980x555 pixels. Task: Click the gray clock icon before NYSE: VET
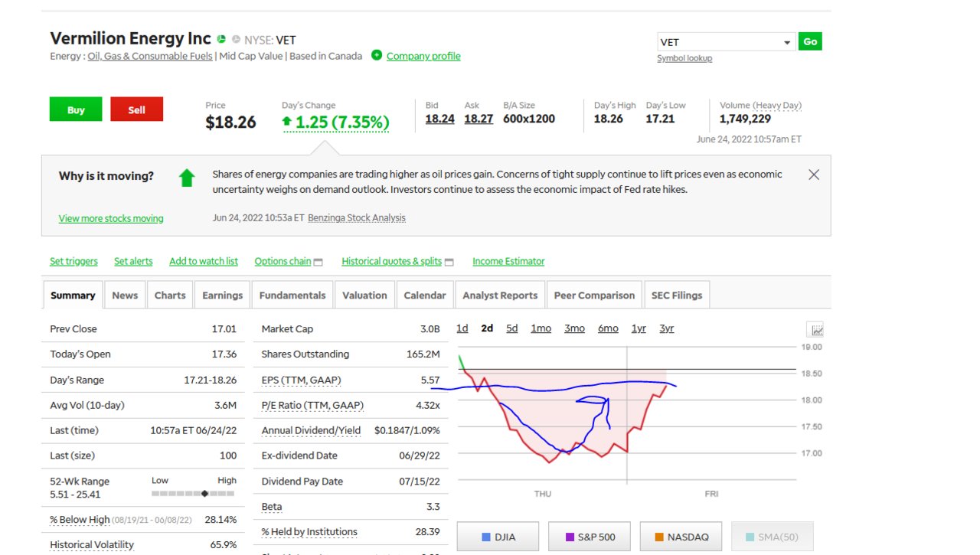coord(236,40)
